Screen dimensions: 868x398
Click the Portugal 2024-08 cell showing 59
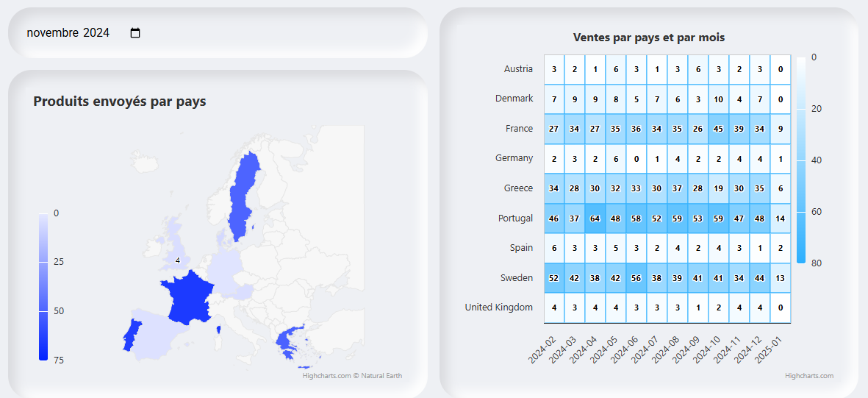[x=678, y=218]
